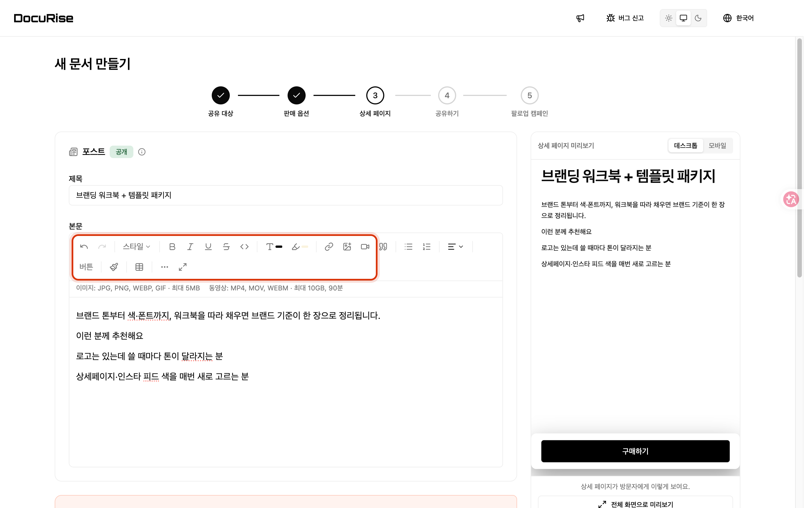Toggle italic formatting
This screenshot has height=508, width=812.
190,247
